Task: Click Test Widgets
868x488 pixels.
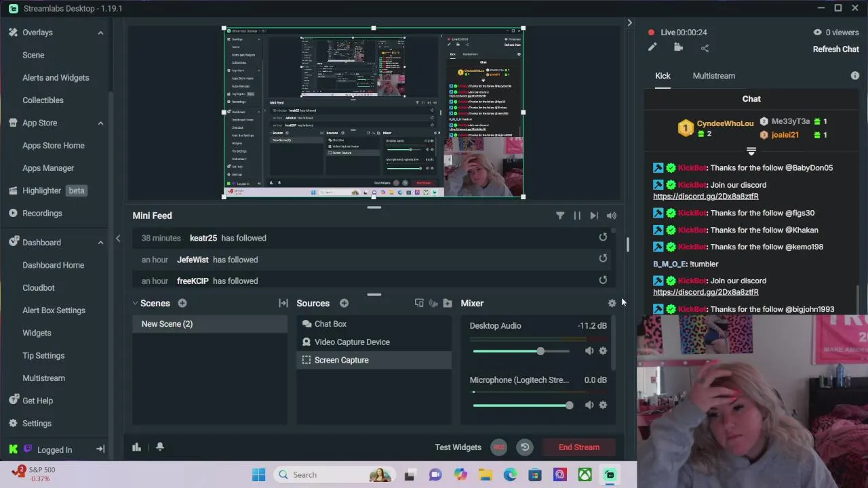Action: coord(458,447)
